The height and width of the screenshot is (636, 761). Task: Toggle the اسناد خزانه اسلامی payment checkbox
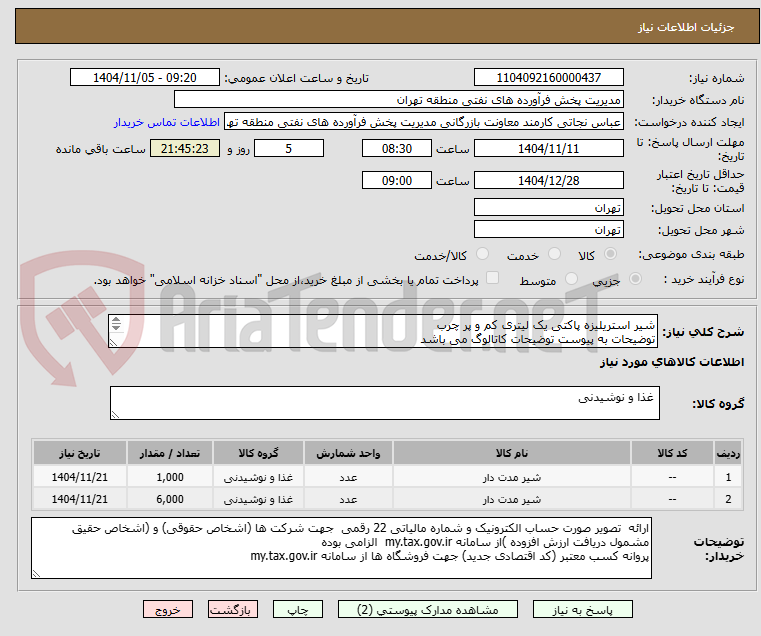pos(492,278)
